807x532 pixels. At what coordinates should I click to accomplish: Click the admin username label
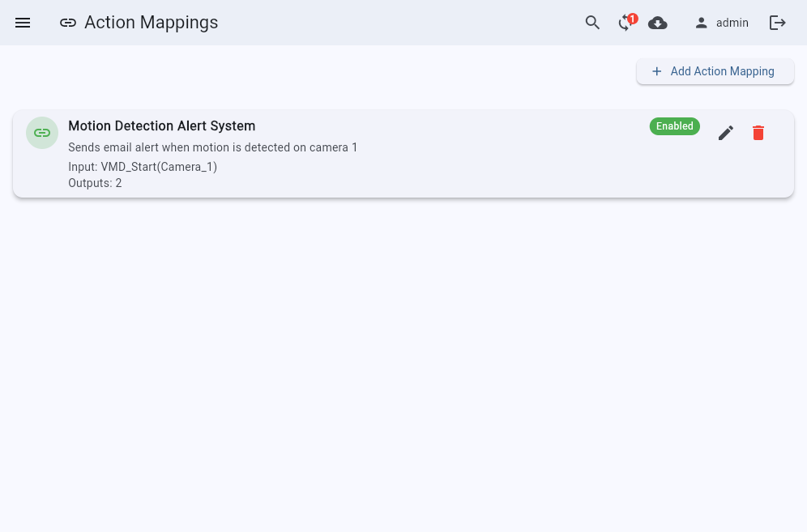tap(732, 23)
